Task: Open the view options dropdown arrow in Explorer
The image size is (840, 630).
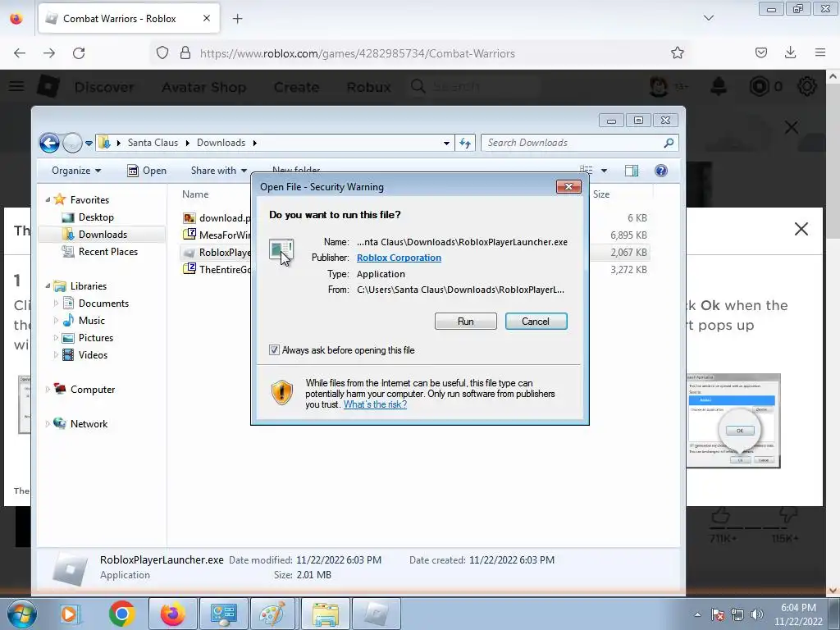Action: point(604,171)
